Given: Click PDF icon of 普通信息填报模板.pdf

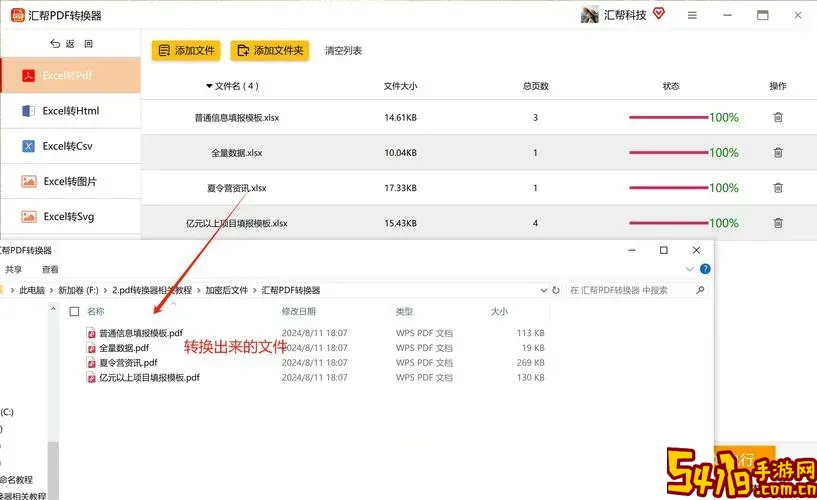Looking at the screenshot, I should [x=91, y=333].
